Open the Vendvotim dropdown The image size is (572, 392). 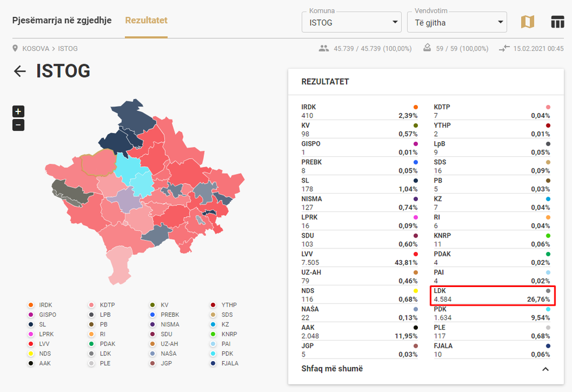point(456,23)
